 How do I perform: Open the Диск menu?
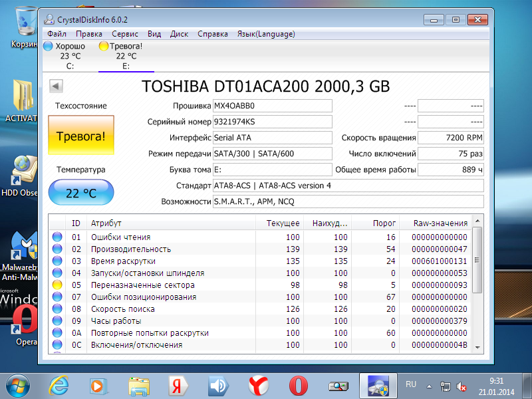pos(179,34)
